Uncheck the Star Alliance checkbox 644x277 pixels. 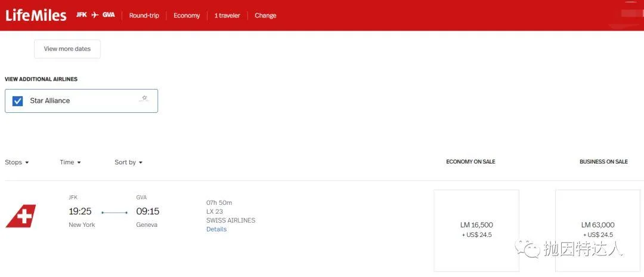tap(18, 101)
